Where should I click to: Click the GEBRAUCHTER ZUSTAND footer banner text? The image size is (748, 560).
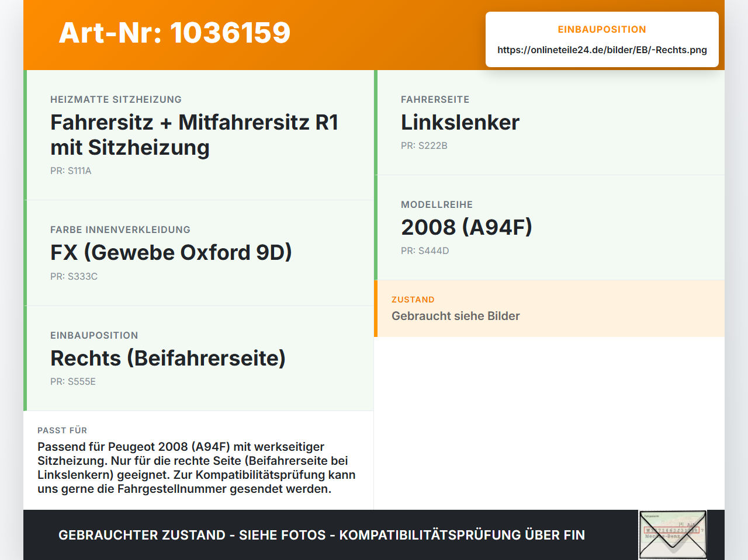pyautogui.click(x=321, y=535)
